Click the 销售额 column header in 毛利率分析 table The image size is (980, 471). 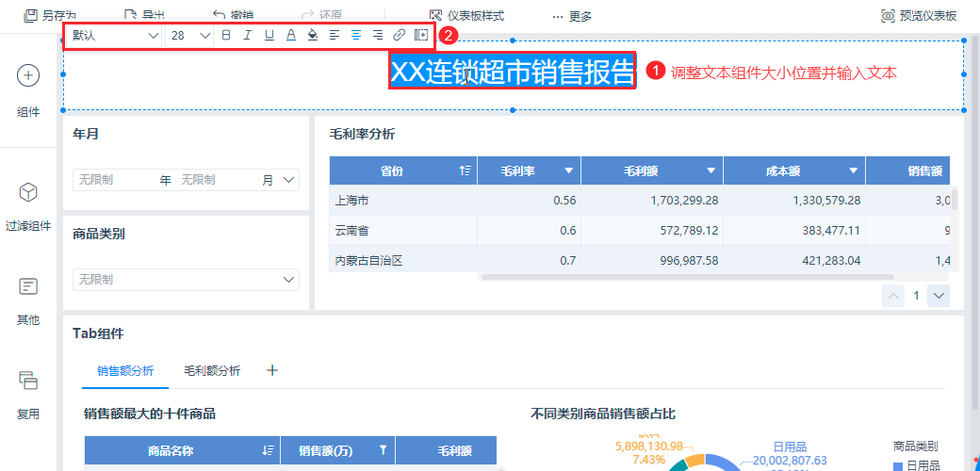click(x=924, y=171)
